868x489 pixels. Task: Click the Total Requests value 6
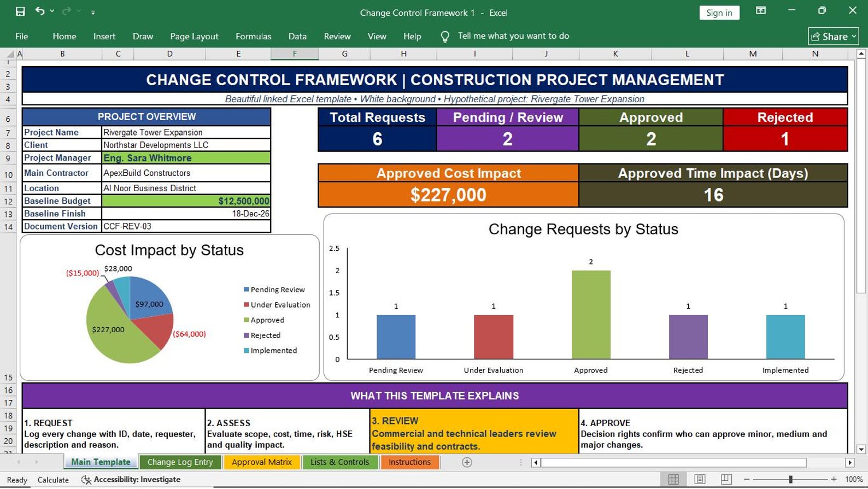377,139
